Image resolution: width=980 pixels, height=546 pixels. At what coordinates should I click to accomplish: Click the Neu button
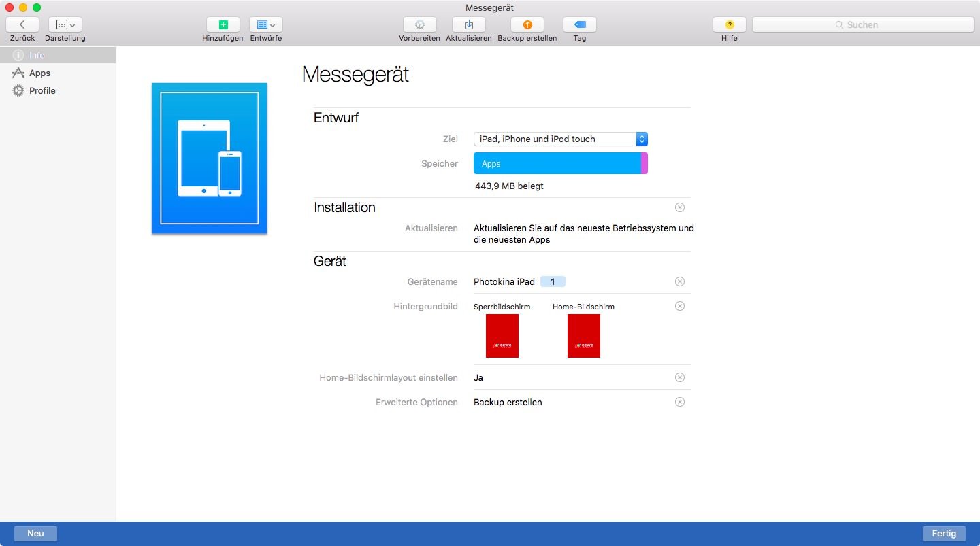35,533
